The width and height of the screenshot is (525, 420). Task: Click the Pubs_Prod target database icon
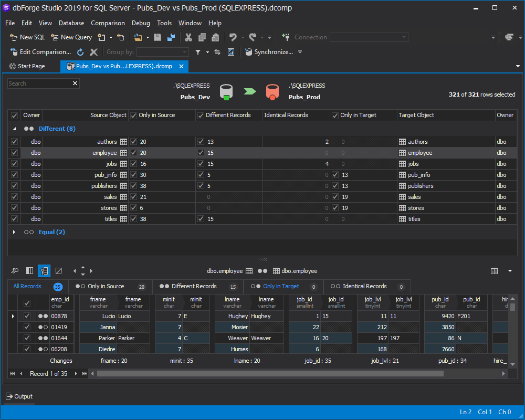coord(272,92)
